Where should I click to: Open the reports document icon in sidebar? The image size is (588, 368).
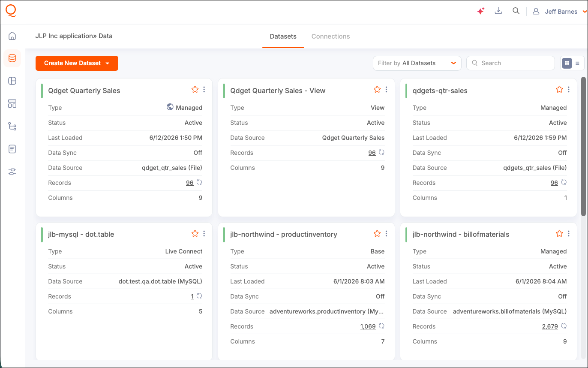tap(12, 149)
